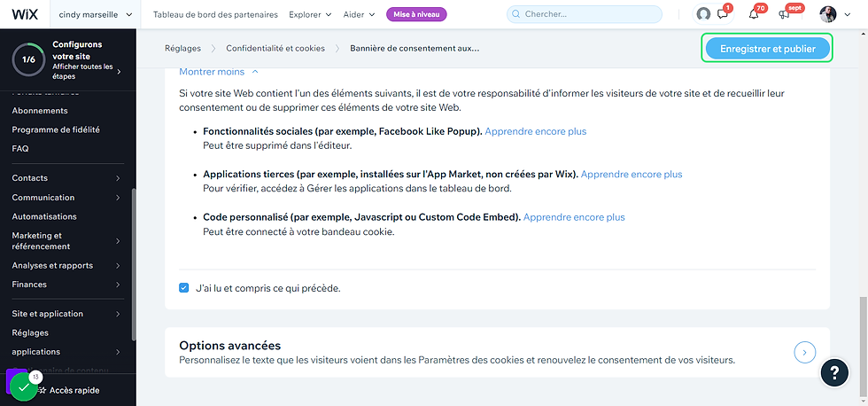Click the search magnifier icon
This screenshot has width=868, height=406.
(515, 14)
